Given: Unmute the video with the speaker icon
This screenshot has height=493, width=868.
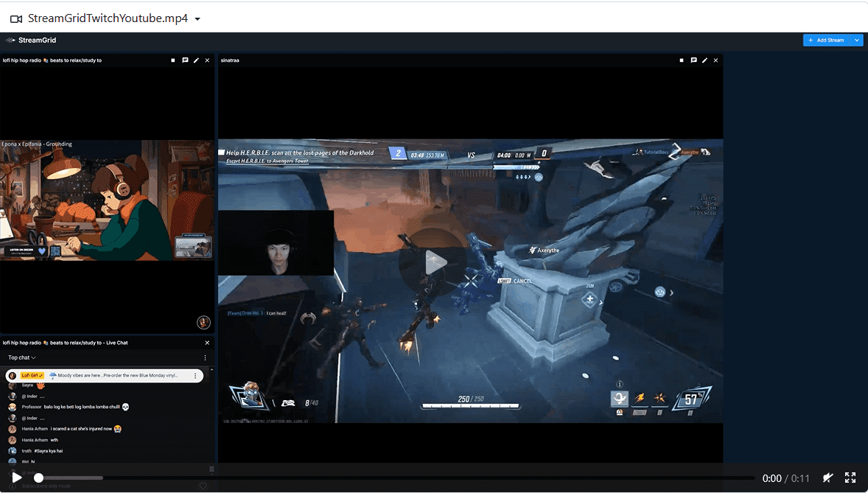Looking at the screenshot, I should tap(827, 478).
